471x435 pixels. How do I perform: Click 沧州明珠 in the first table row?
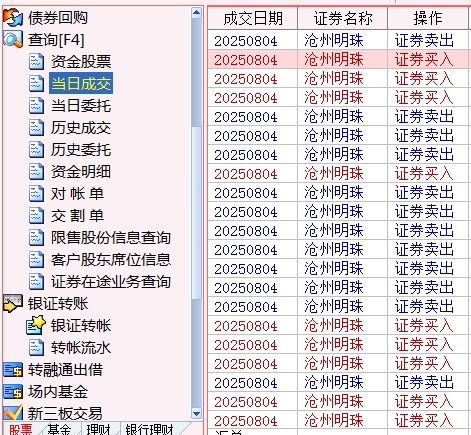[334, 41]
